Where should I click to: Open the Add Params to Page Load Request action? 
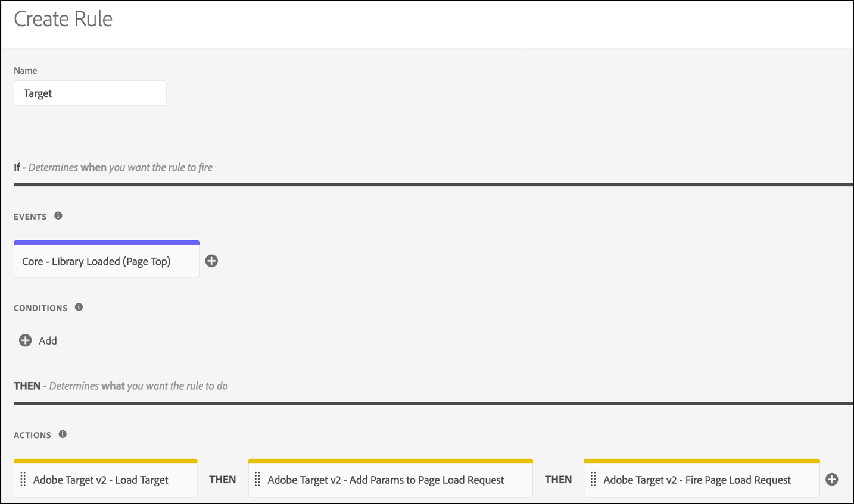pyautogui.click(x=391, y=478)
